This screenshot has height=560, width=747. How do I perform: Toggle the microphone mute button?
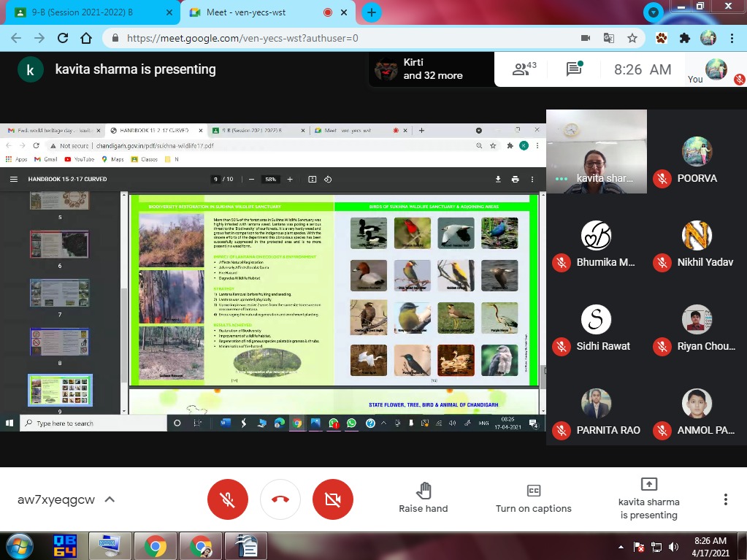point(228,499)
